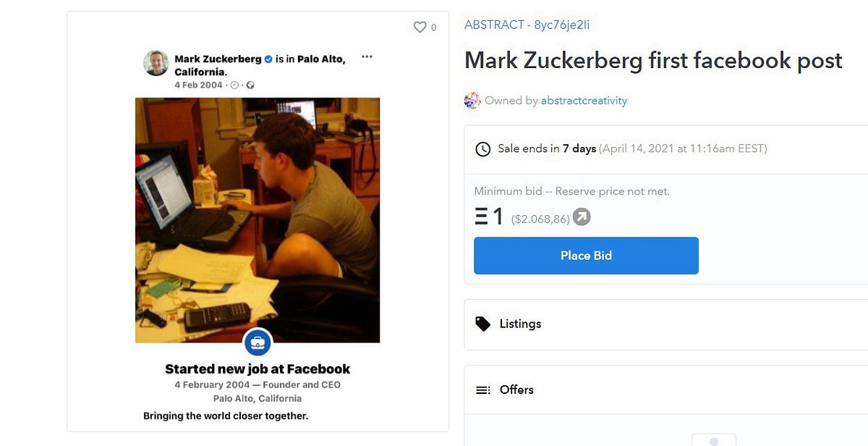The width and height of the screenshot is (868, 446).
Task: Click the verified badge next to Mark Zuckerberg
Action: [268, 59]
